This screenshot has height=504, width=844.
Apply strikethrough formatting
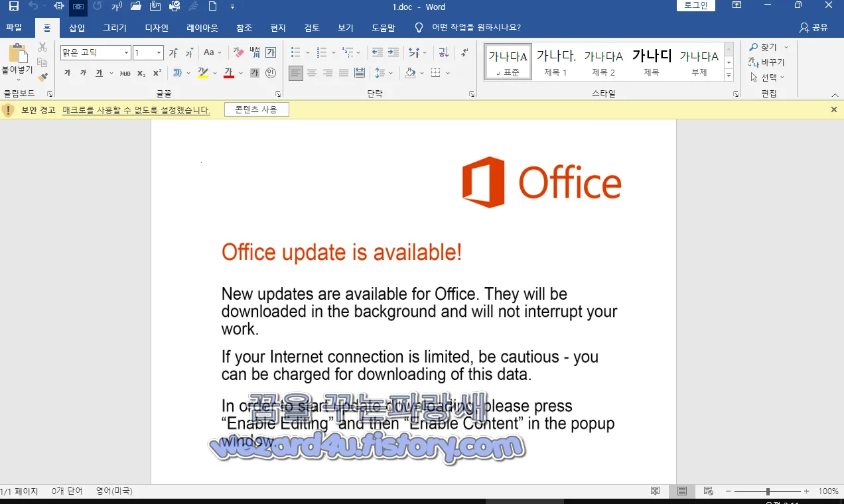[125, 73]
